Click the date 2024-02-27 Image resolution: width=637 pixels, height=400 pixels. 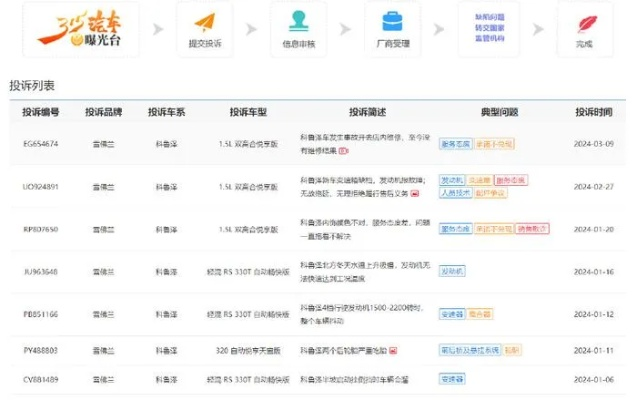coord(594,187)
